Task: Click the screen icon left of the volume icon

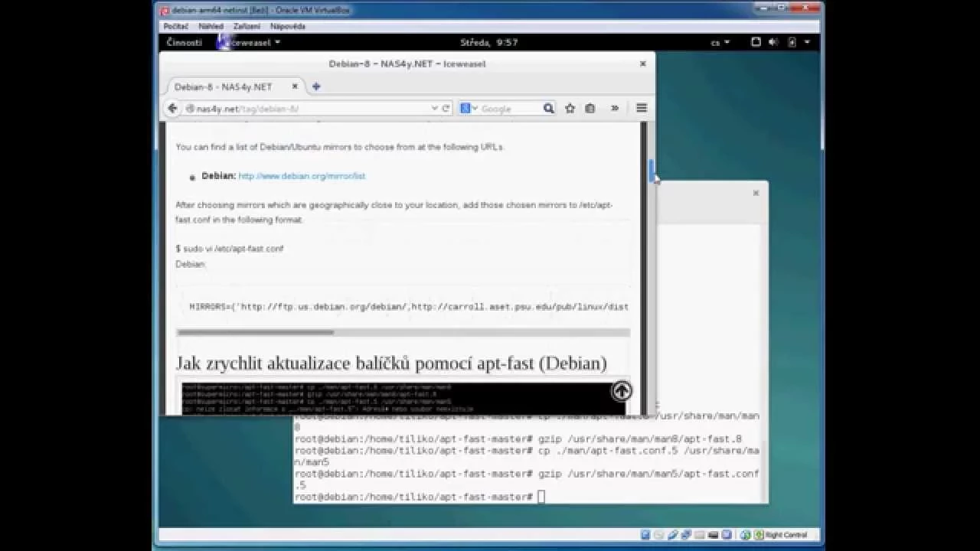Action: tap(756, 42)
